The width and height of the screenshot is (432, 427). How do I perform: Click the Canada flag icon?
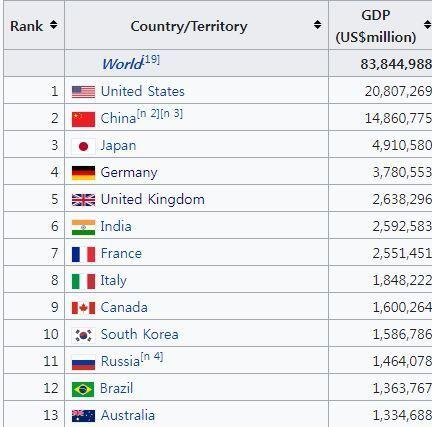click(x=83, y=308)
